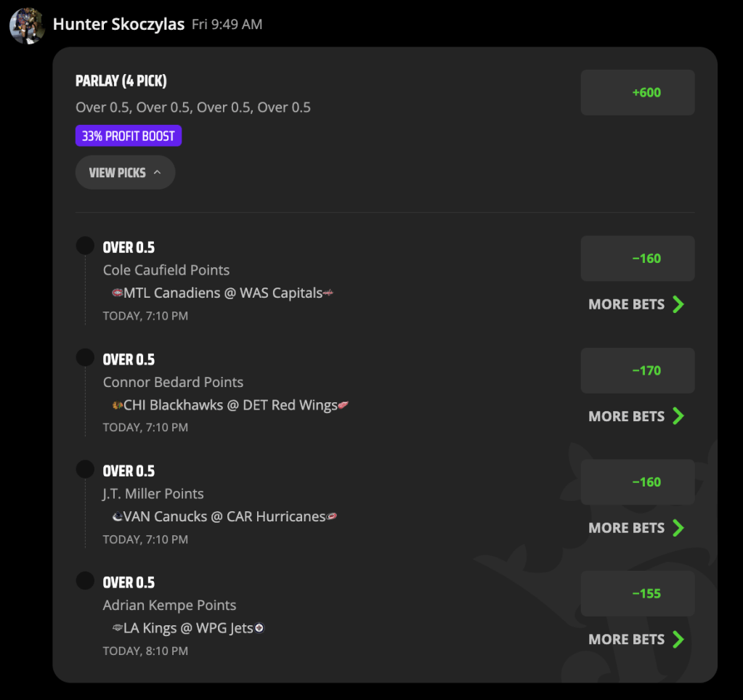
Task: Click the Chicago Blackhawks team logo
Action: pyautogui.click(x=117, y=405)
